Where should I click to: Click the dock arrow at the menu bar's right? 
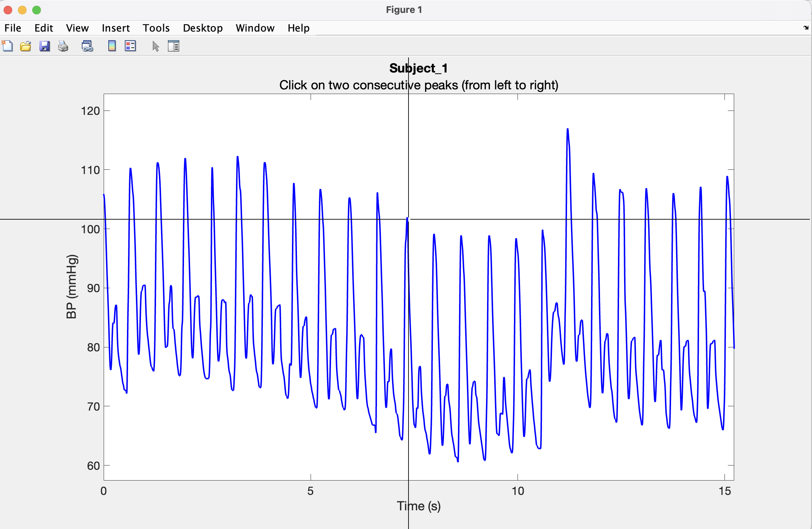tap(806, 28)
